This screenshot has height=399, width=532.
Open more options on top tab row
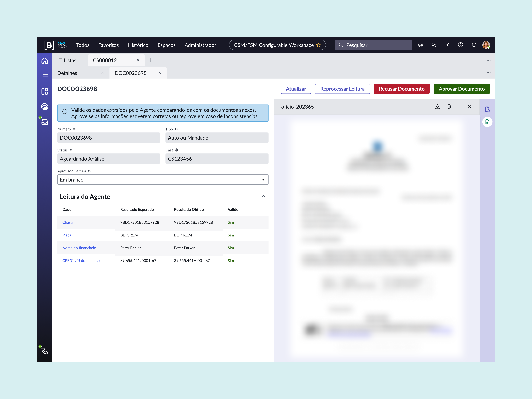pos(488,60)
